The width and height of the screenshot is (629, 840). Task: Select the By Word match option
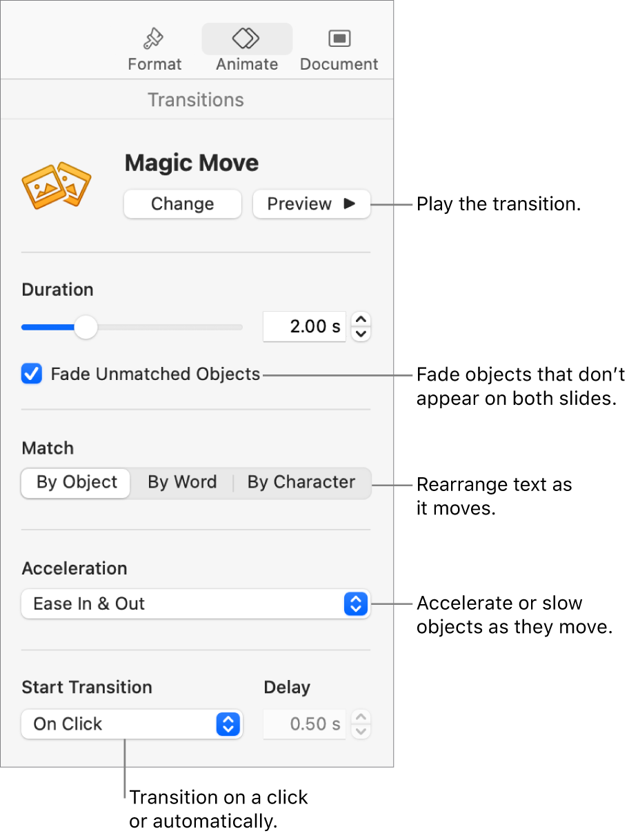[182, 482]
